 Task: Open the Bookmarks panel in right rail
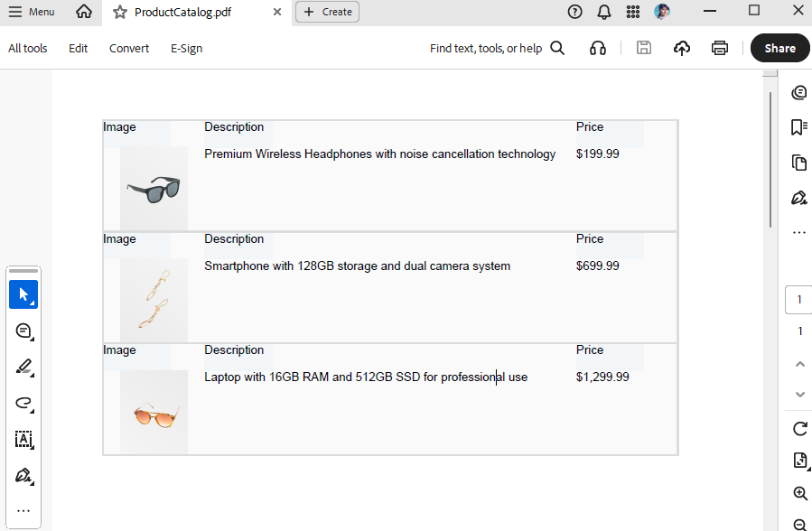(798, 127)
